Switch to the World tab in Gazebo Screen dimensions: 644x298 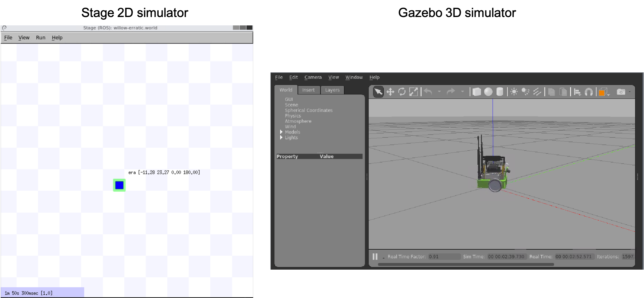286,90
